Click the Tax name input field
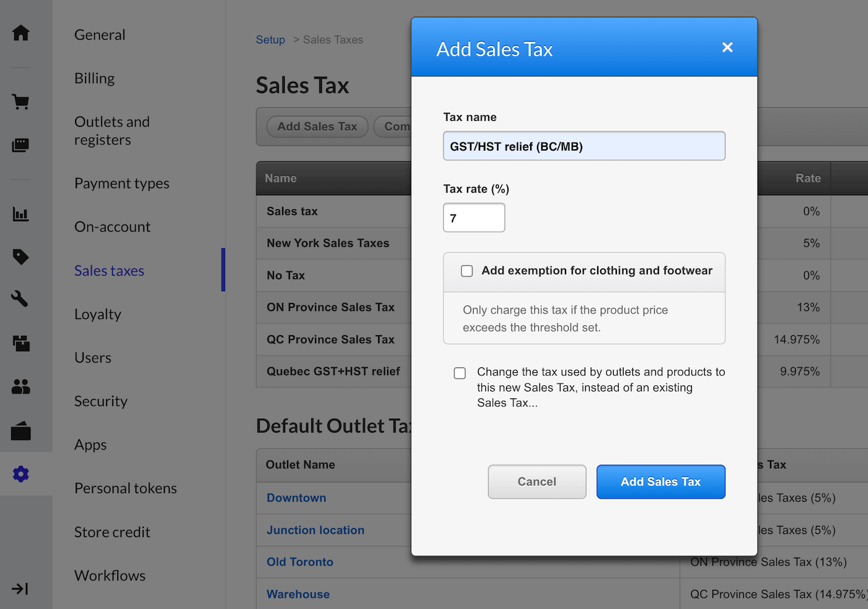This screenshot has width=868, height=609. [583, 146]
